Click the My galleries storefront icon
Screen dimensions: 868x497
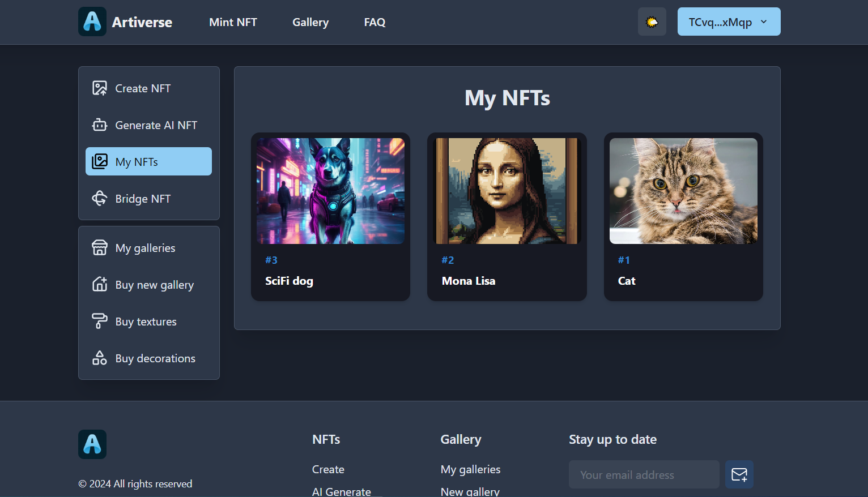[x=100, y=247]
